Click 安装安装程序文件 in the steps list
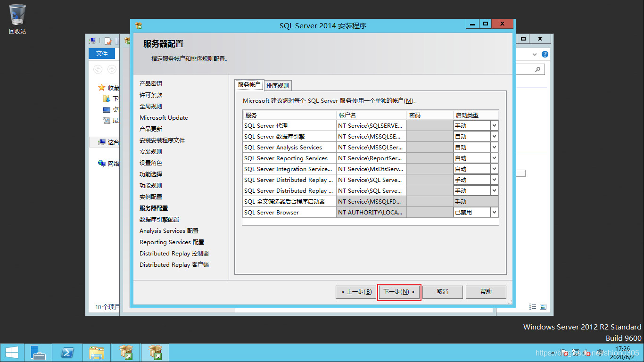 [x=162, y=140]
